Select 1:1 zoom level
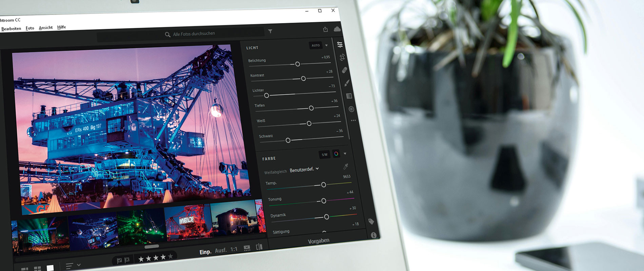The width and height of the screenshot is (644, 271). click(x=234, y=249)
